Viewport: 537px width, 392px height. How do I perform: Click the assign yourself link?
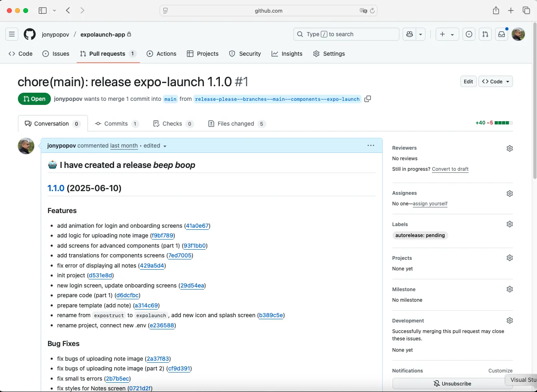[430, 204]
